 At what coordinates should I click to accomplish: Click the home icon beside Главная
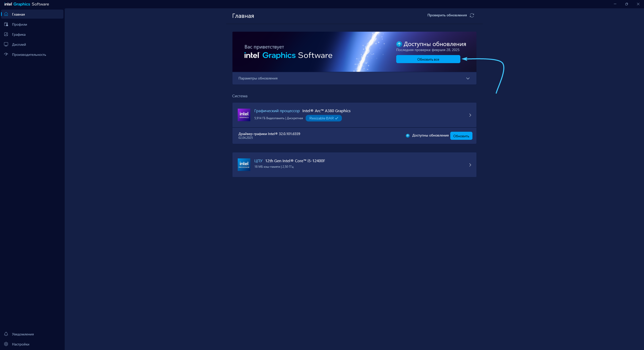tap(6, 14)
